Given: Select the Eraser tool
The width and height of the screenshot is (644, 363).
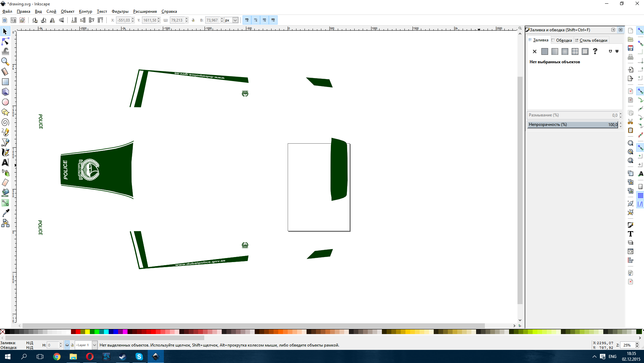Looking at the screenshot, I should click(5, 183).
